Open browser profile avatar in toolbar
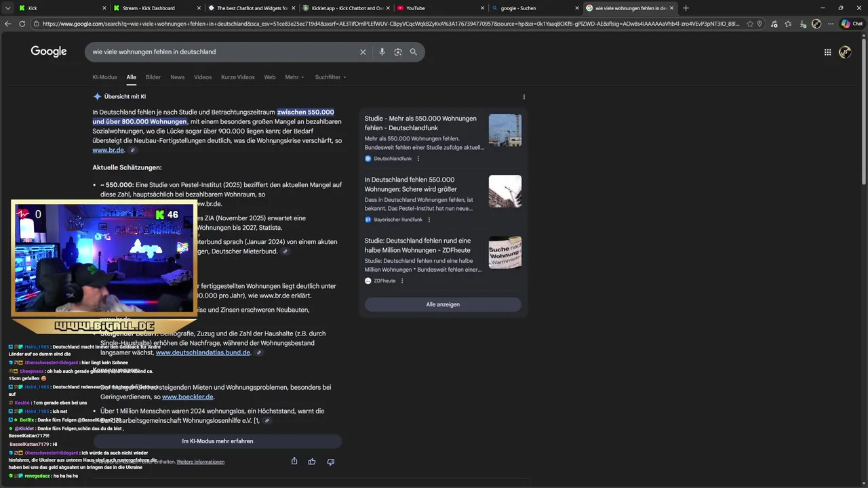Image resolution: width=868 pixels, height=488 pixels. [x=816, y=24]
